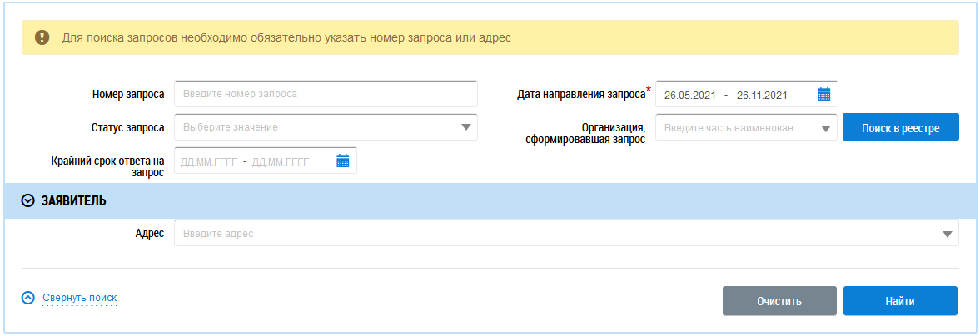Focus the Введите адрес text field
The height and width of the screenshot is (336, 980).
(x=558, y=234)
